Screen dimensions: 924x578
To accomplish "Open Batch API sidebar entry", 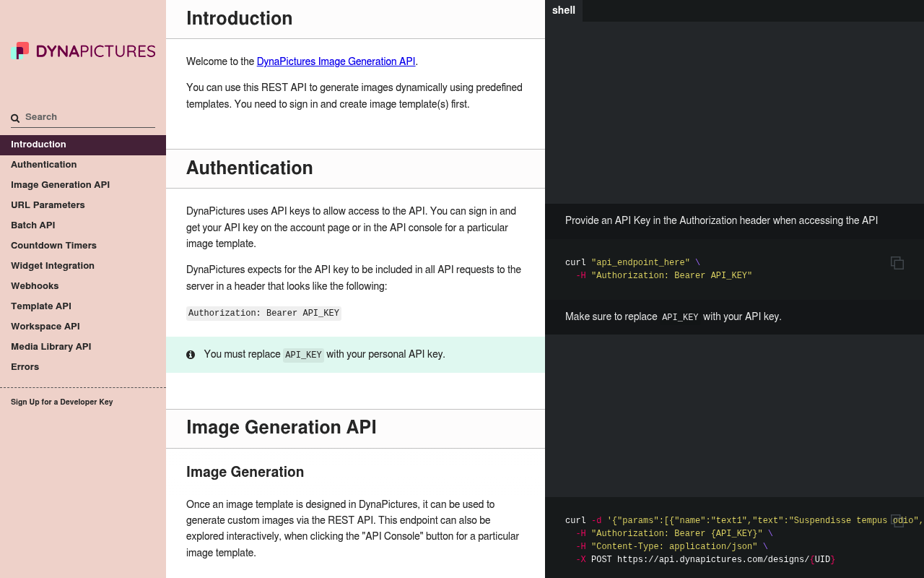I will coord(83,225).
